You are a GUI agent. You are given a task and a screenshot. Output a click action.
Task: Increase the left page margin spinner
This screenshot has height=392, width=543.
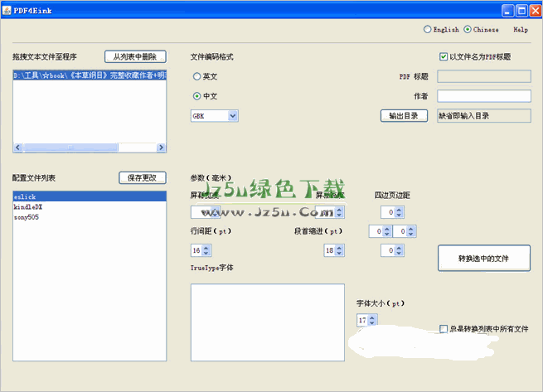(387, 229)
